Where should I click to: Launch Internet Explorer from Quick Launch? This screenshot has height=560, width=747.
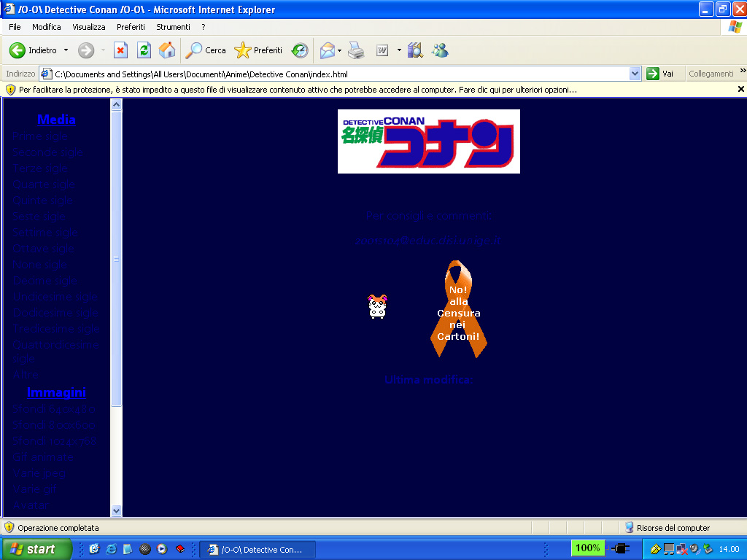tap(111, 549)
